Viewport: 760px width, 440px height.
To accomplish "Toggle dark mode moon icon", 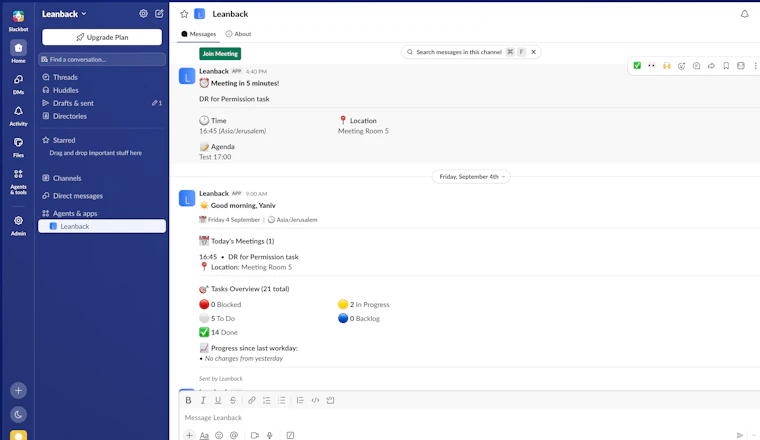I will click(18, 414).
